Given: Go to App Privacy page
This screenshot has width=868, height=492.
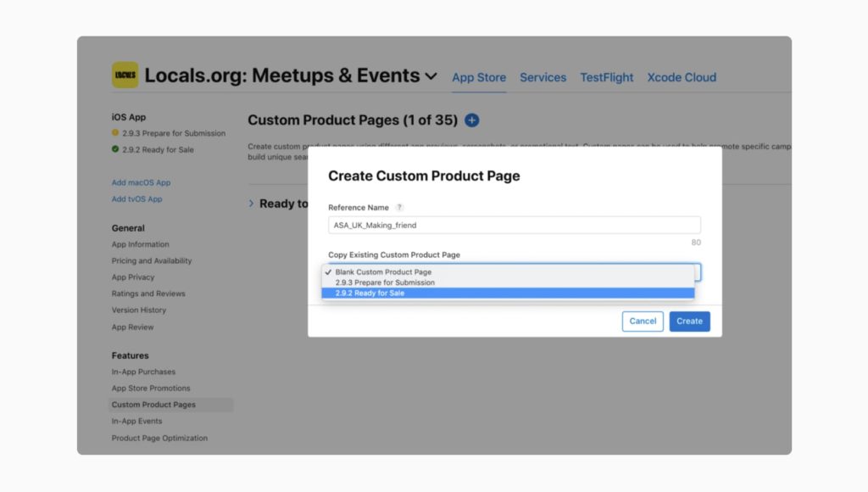Looking at the screenshot, I should pyautogui.click(x=133, y=277).
